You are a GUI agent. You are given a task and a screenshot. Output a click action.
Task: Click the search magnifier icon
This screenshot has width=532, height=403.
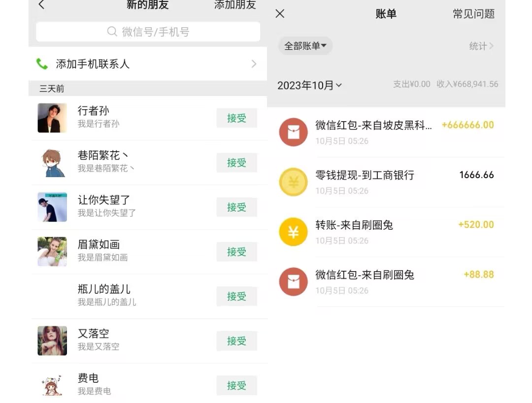(112, 31)
